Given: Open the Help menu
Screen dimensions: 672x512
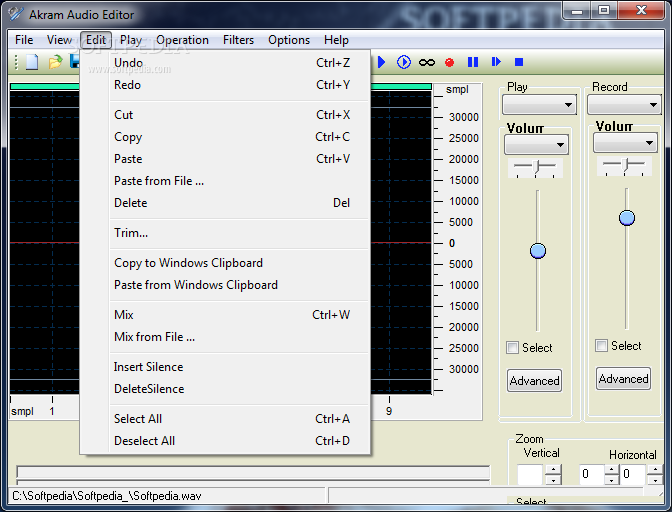Looking at the screenshot, I should (x=336, y=40).
